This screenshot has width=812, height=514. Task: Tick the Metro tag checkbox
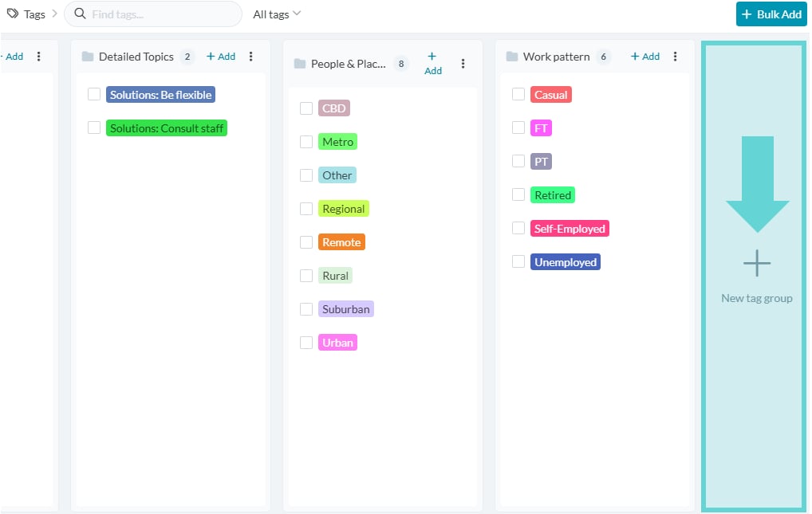coord(306,142)
